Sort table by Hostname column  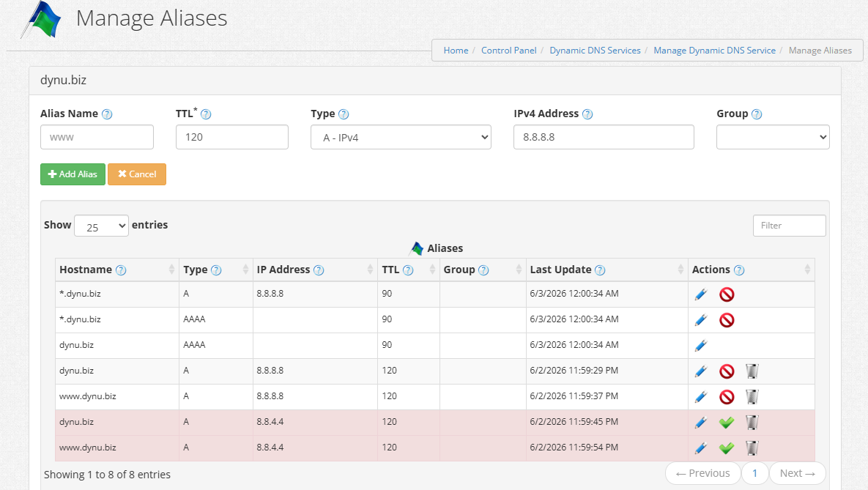[171, 270]
